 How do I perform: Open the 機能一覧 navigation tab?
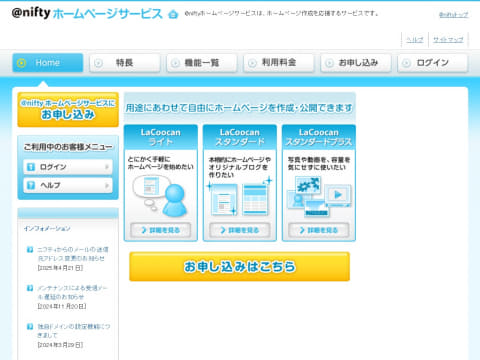(202, 63)
